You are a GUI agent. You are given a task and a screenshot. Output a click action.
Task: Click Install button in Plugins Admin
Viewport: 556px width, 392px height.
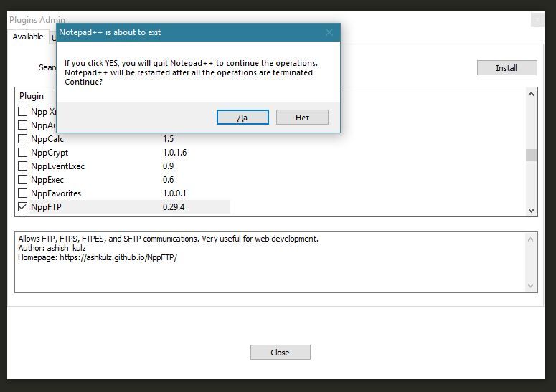(x=506, y=67)
